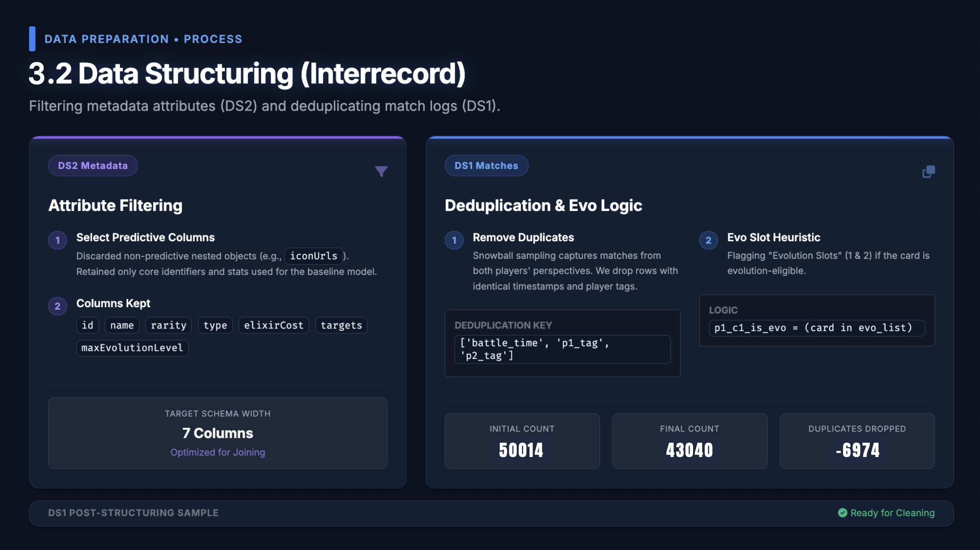This screenshot has height=550, width=980.
Task: Click the rarity column chip
Action: coord(168,325)
